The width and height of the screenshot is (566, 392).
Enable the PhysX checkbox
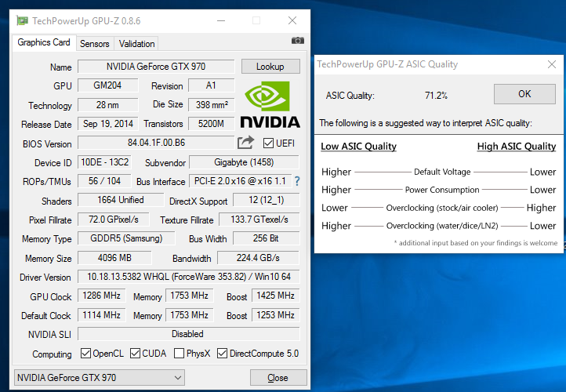179,354
